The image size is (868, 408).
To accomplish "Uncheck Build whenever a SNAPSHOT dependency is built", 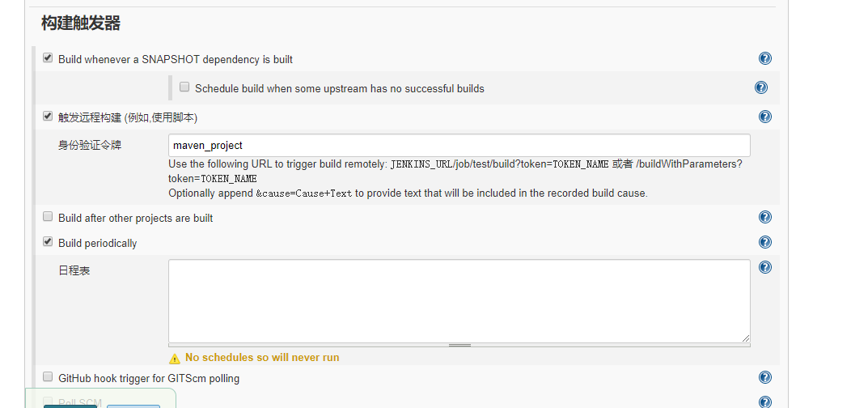I will [x=48, y=58].
